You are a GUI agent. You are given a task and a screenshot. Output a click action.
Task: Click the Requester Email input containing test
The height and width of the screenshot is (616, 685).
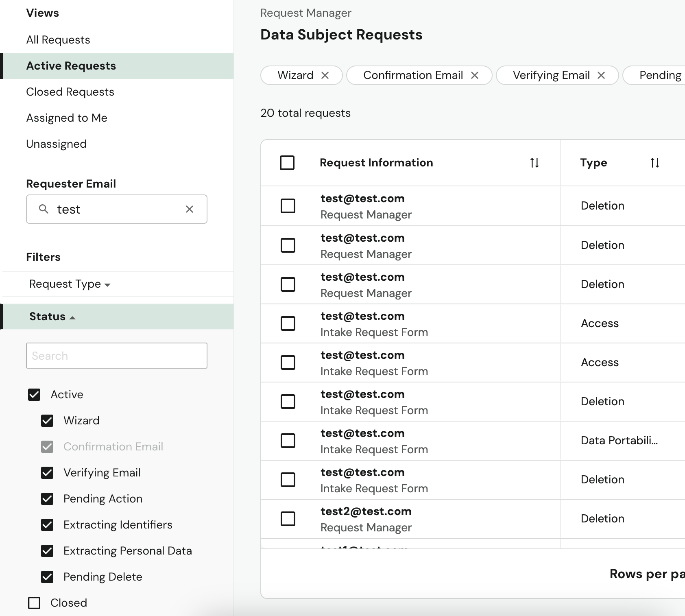[x=117, y=209]
